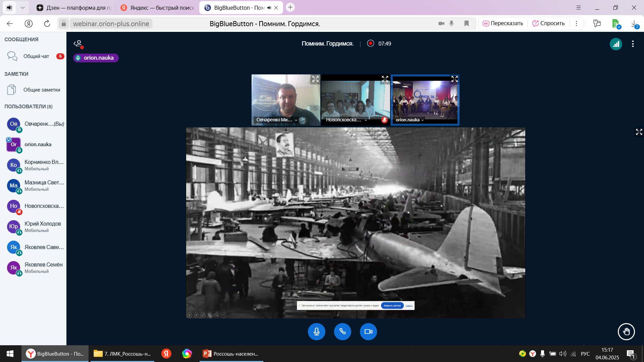Viewport: 644px width, 362px height.
Task: Click the raise hand button
Action: [x=626, y=331]
